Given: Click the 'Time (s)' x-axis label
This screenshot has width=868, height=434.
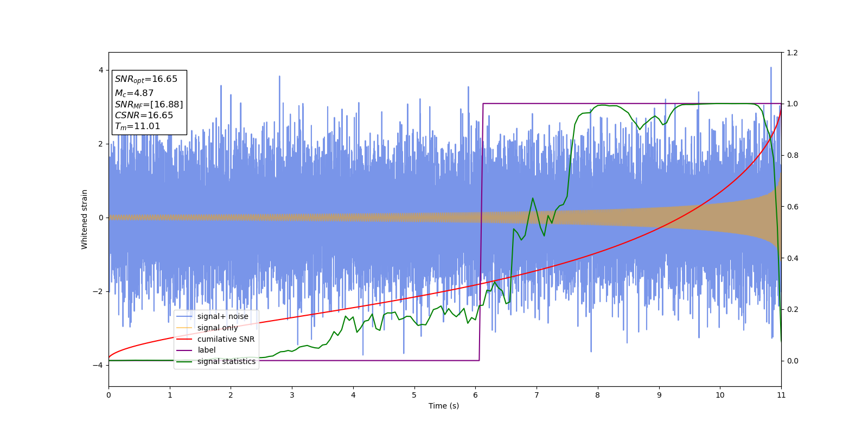Looking at the screenshot, I should click(x=444, y=406).
